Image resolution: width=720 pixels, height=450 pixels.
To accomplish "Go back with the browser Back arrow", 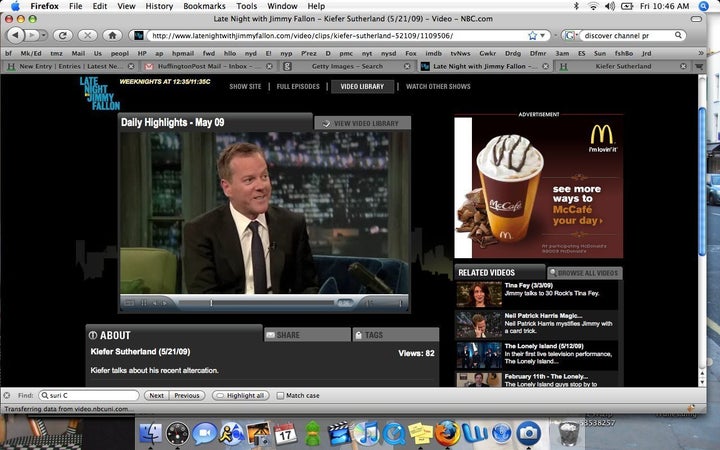I will click(x=16, y=35).
